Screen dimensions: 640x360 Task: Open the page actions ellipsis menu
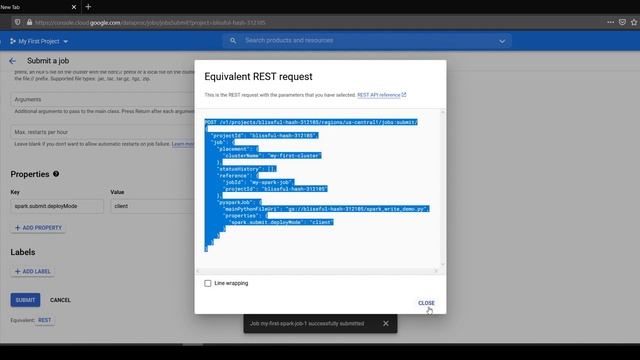coord(611,22)
